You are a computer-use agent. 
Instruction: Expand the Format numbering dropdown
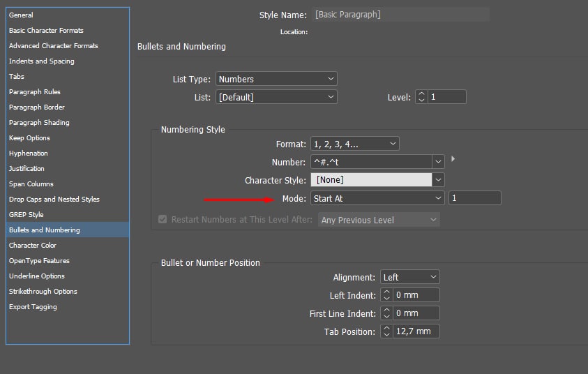click(x=354, y=144)
